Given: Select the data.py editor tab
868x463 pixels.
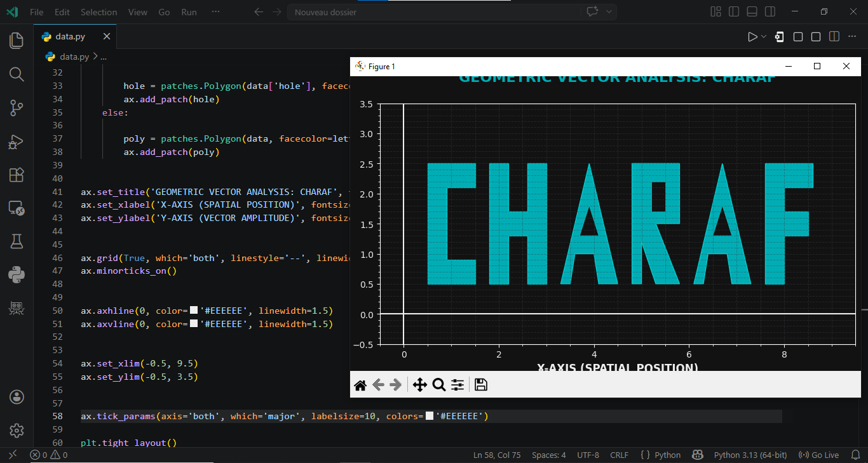Looking at the screenshot, I should [75, 37].
